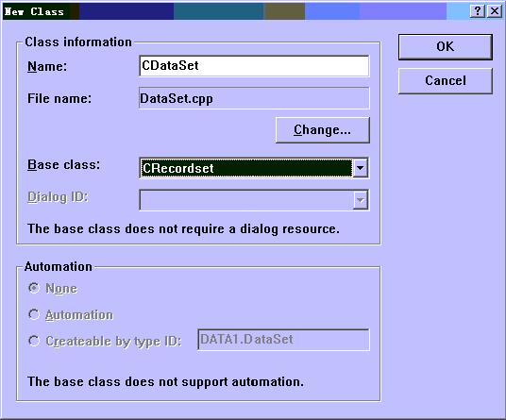Click the type ID field DATA1.DataSet

[283, 340]
